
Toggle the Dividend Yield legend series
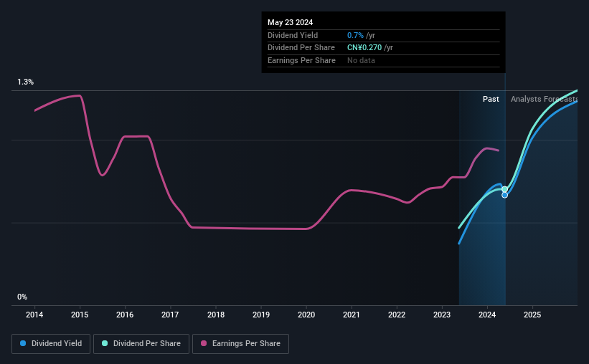point(51,343)
